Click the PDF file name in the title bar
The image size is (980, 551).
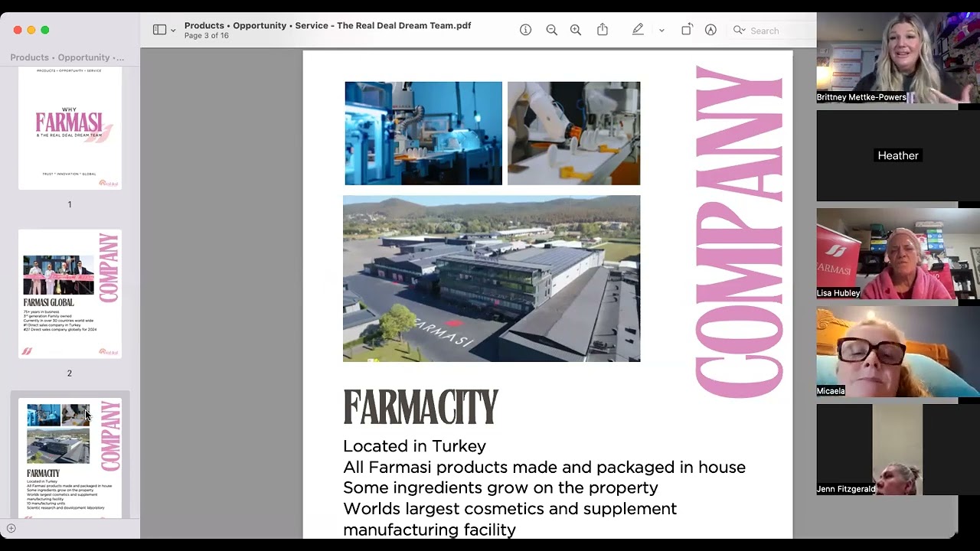tap(328, 25)
